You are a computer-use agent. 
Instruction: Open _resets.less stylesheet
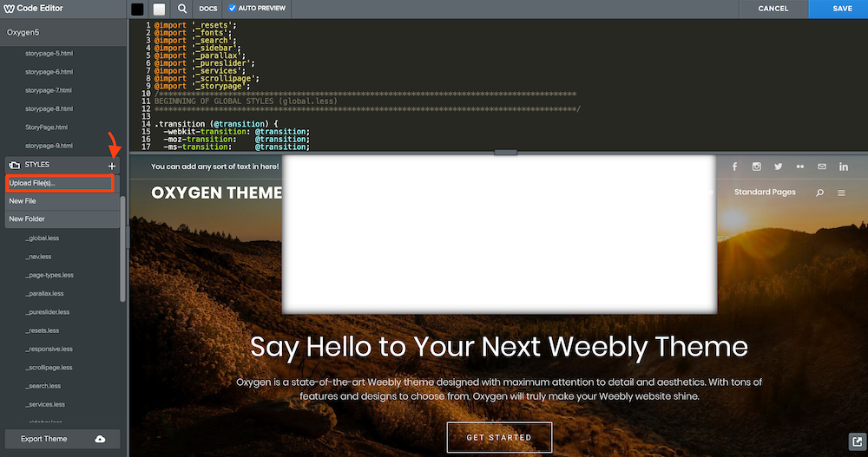click(x=42, y=331)
